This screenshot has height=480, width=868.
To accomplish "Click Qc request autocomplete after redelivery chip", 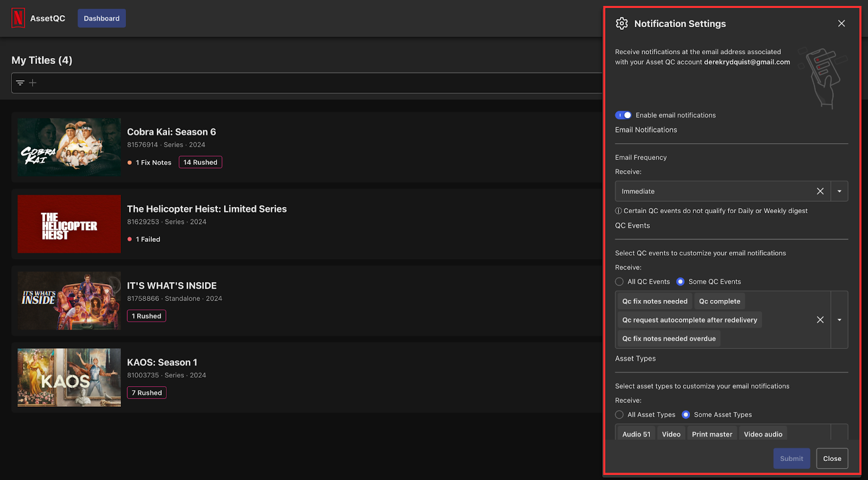I will click(x=690, y=320).
